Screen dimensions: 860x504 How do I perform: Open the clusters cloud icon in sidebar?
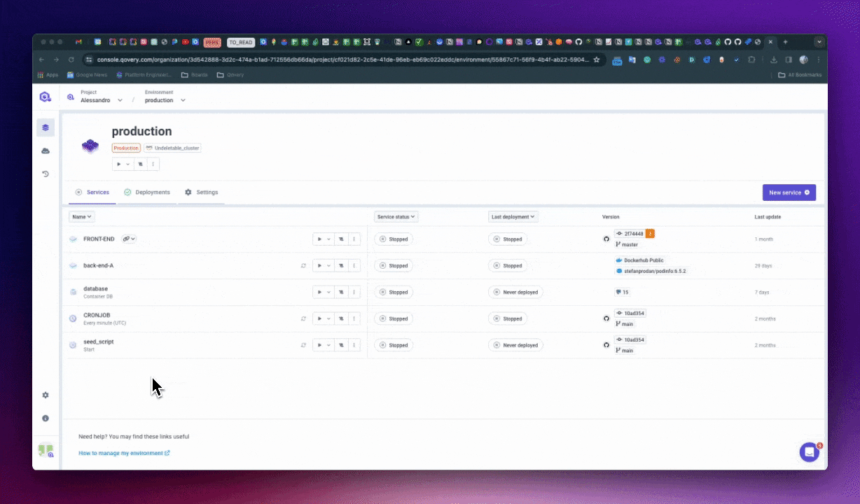(46, 150)
